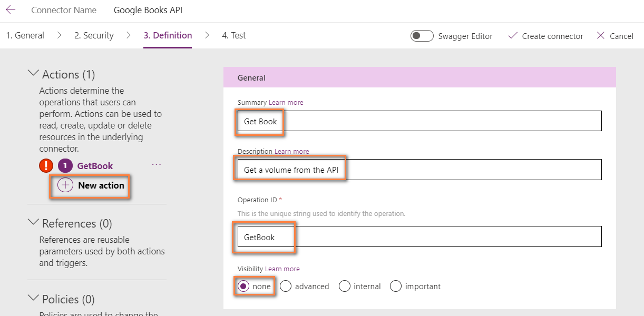Image resolution: width=644 pixels, height=316 pixels.
Task: Click into the Operation ID input field
Action: coord(419,236)
